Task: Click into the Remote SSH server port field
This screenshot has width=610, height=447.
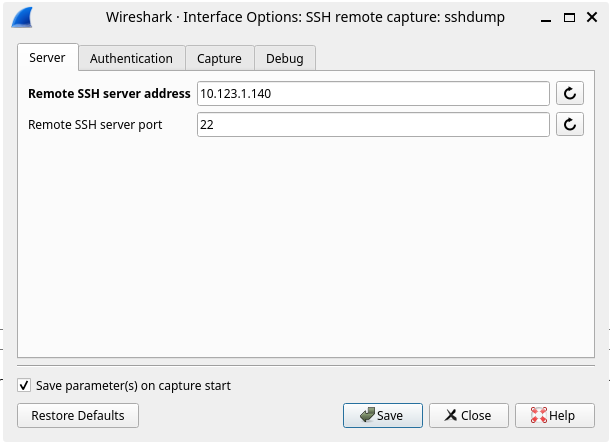Action: coord(373,125)
